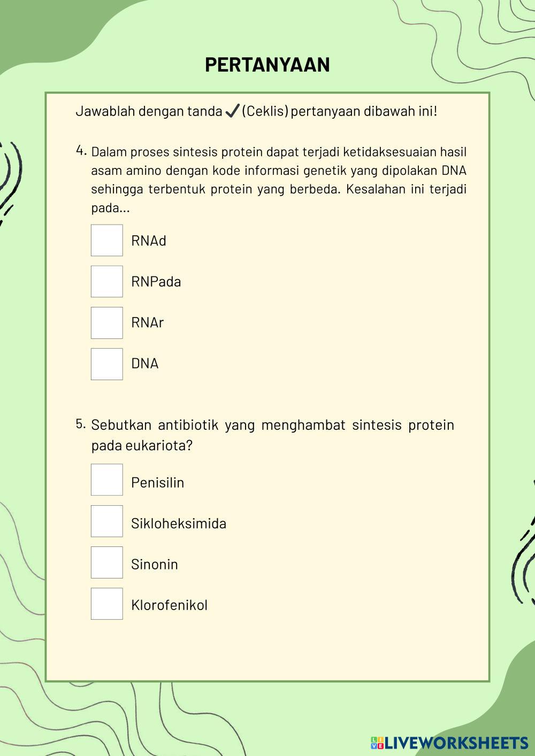Click the PERTANYAAN heading
The width and height of the screenshot is (535, 756).
click(267, 65)
